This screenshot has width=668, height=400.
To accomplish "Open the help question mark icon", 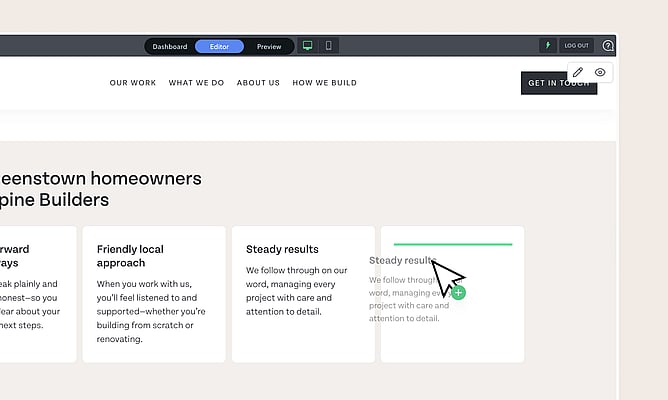I will (608, 46).
